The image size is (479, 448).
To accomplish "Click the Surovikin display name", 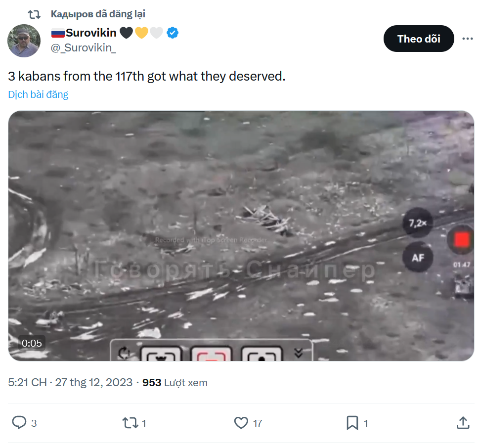I will coord(91,33).
